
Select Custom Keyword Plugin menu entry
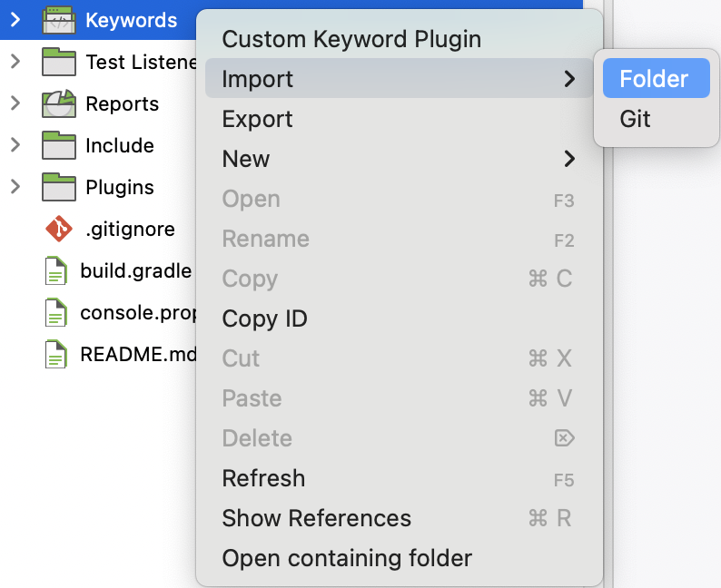(x=351, y=39)
